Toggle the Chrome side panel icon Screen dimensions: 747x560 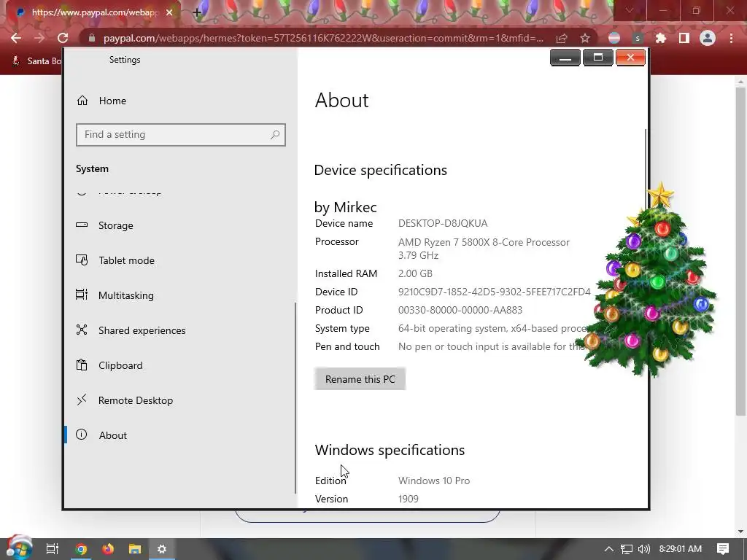pos(684,38)
